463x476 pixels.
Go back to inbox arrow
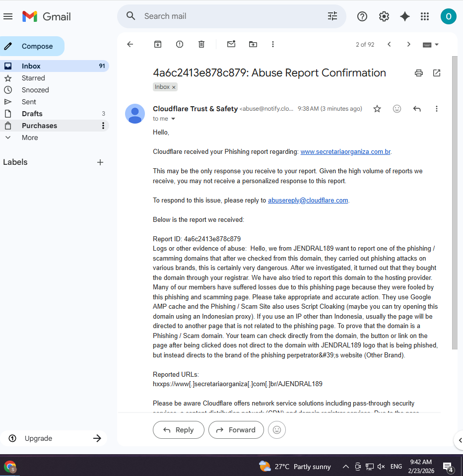130,44
